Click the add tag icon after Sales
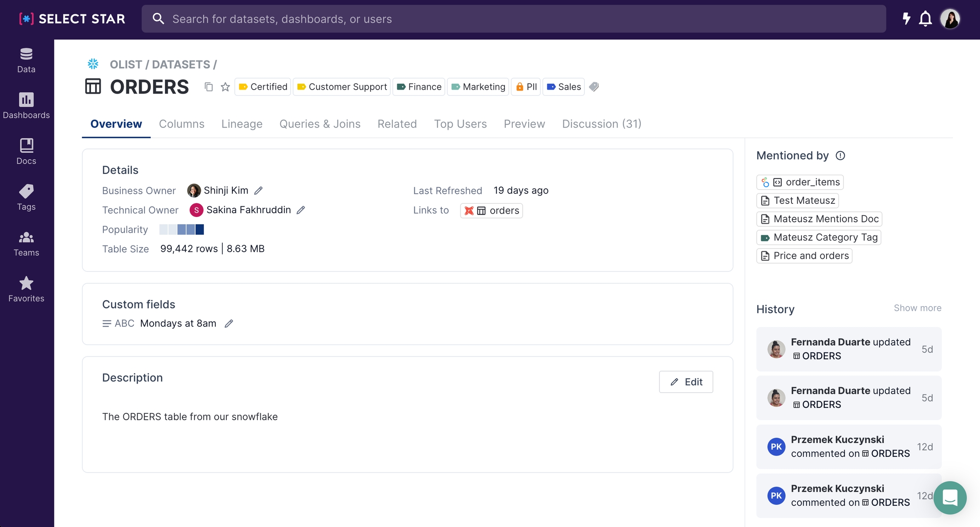The height and width of the screenshot is (527, 980). [x=594, y=87]
